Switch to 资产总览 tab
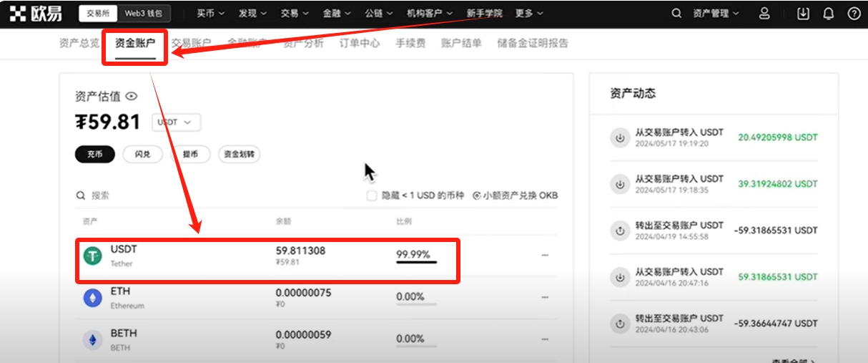 click(x=79, y=43)
